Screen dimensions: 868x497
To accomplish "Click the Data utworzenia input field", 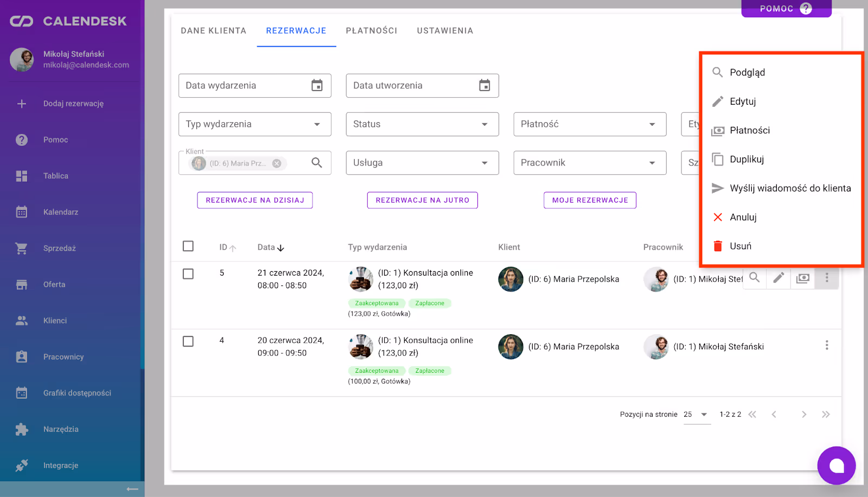I will (x=412, y=86).
